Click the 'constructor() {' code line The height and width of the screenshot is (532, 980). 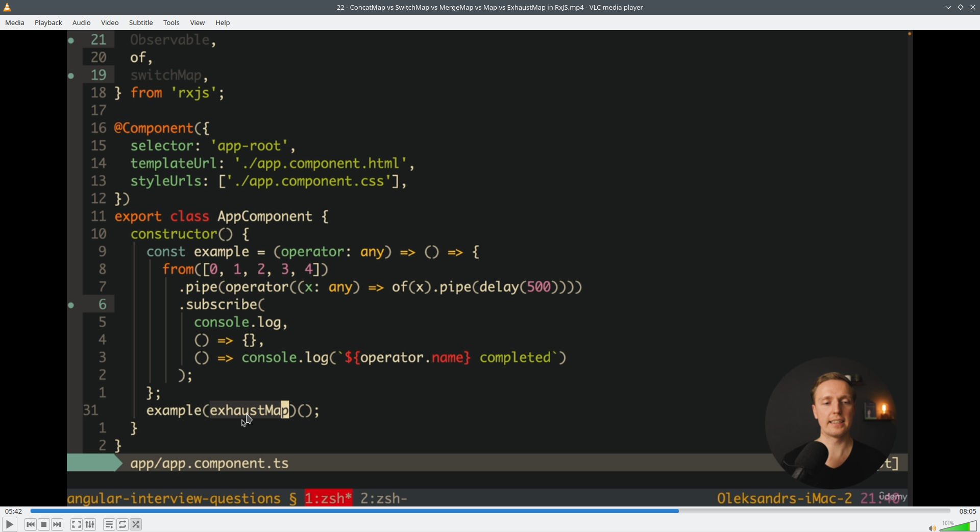(x=190, y=234)
